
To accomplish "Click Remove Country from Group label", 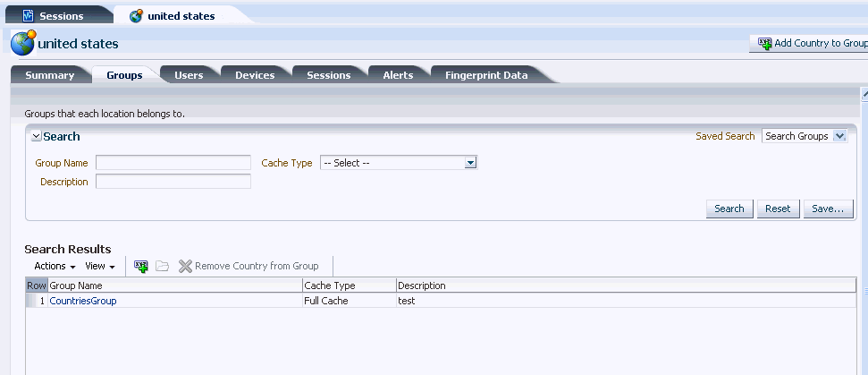I will (257, 267).
